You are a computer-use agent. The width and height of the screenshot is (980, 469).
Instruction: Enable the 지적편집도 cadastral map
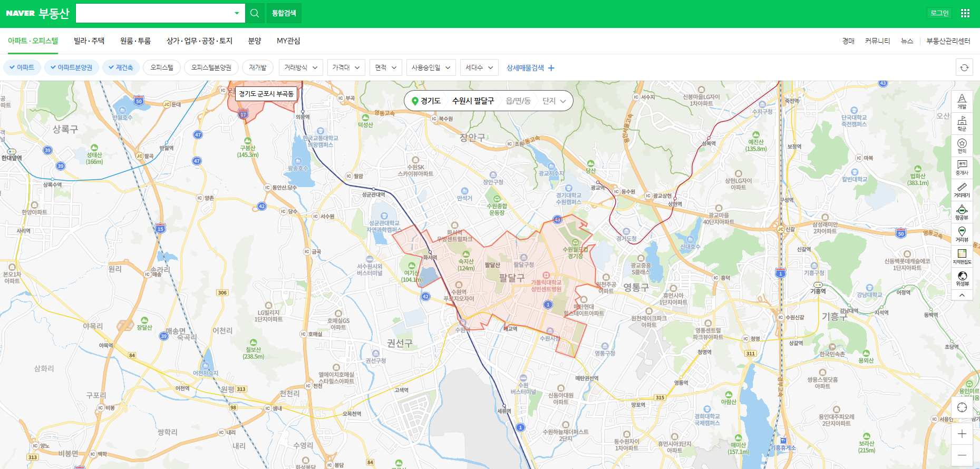[962, 257]
